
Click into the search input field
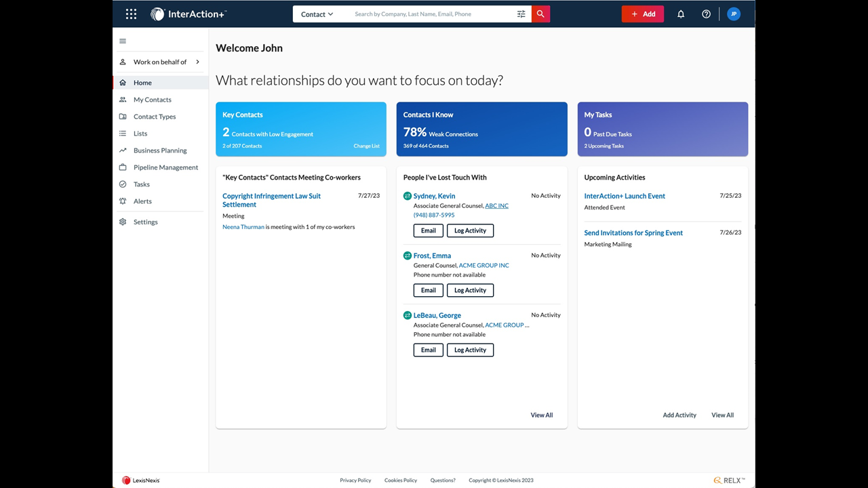(431, 14)
